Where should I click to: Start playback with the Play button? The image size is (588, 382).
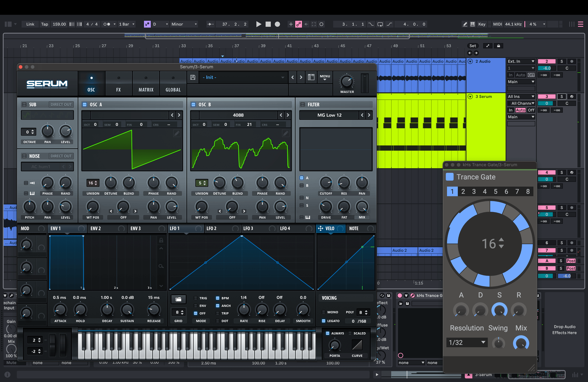(x=259, y=24)
